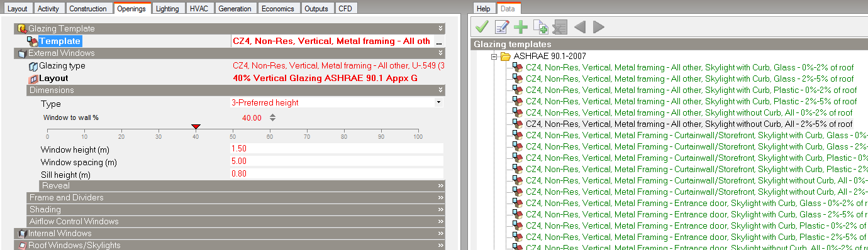Switch to the Help tab
This screenshot has width=868, height=250.
point(484,9)
